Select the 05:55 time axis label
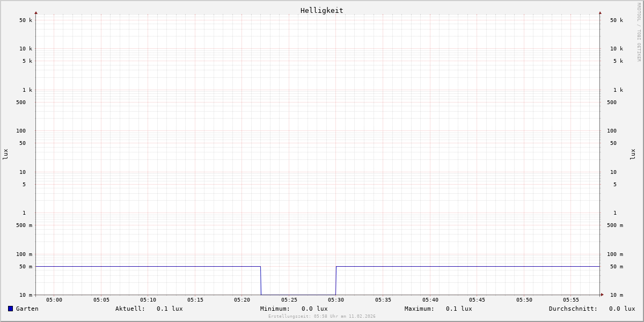This screenshot has width=644, height=322. click(x=571, y=300)
